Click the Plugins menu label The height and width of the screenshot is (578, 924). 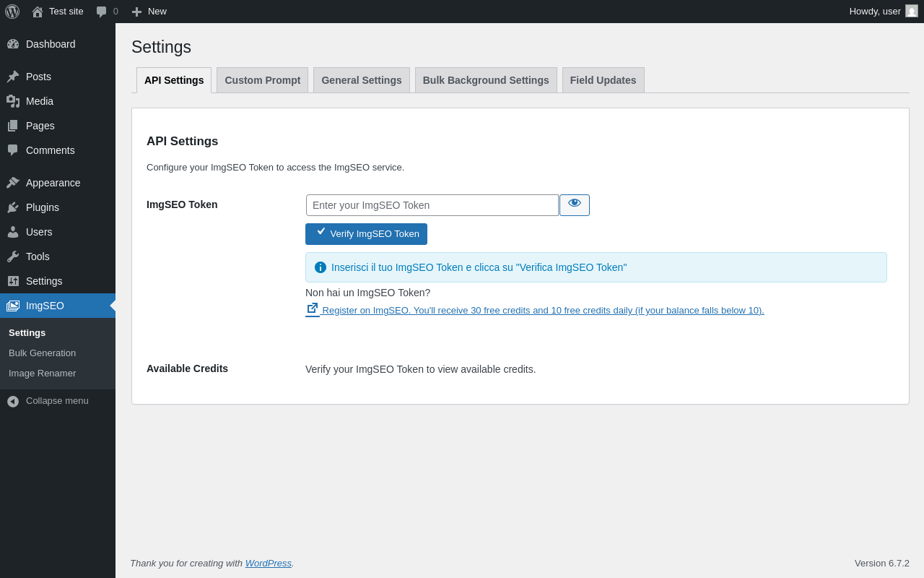43,207
